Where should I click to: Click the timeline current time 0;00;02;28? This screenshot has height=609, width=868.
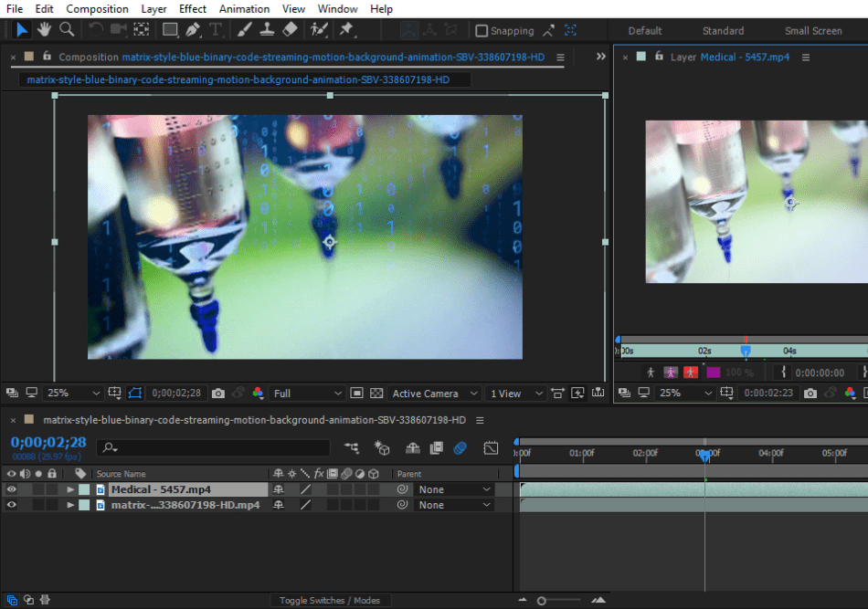click(48, 443)
